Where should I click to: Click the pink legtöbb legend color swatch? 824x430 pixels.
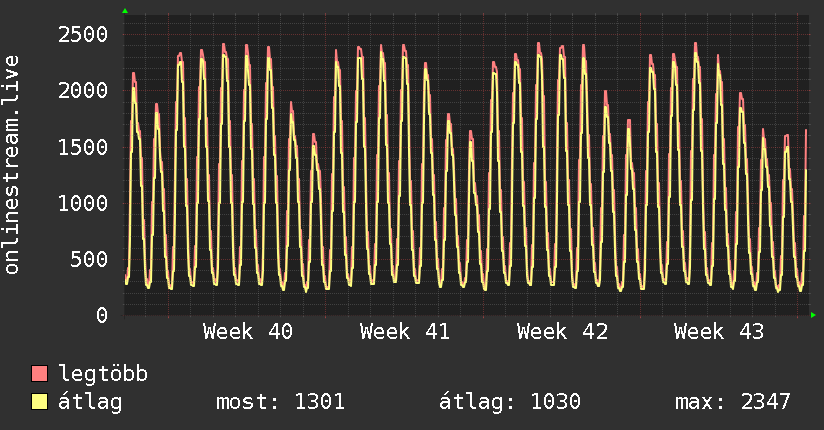pos(39,373)
